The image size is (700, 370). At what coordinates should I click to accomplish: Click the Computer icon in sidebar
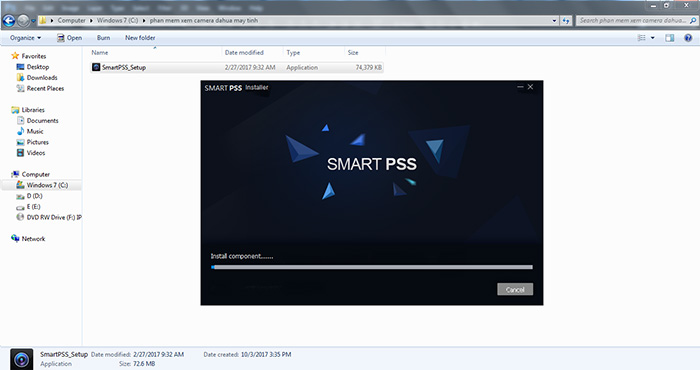(15, 174)
